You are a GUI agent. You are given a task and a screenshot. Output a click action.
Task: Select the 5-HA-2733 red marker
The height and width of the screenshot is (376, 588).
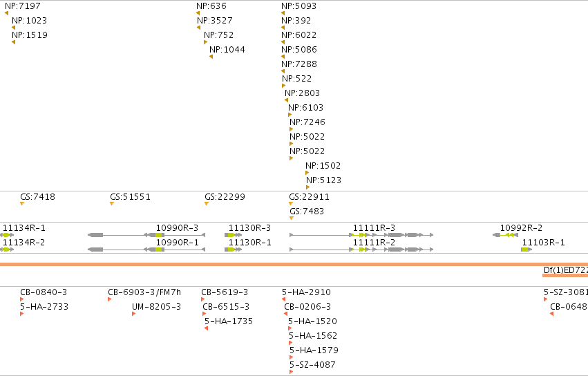[x=21, y=314]
